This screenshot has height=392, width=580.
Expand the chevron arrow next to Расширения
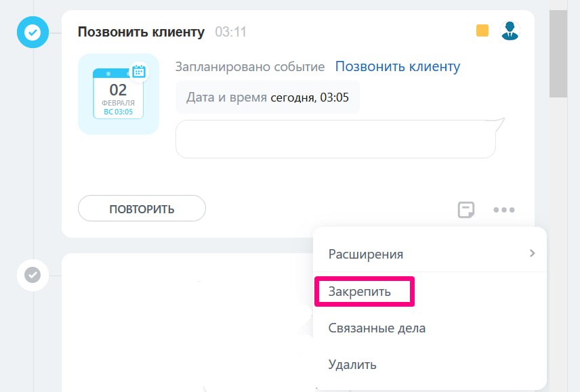coord(533,253)
